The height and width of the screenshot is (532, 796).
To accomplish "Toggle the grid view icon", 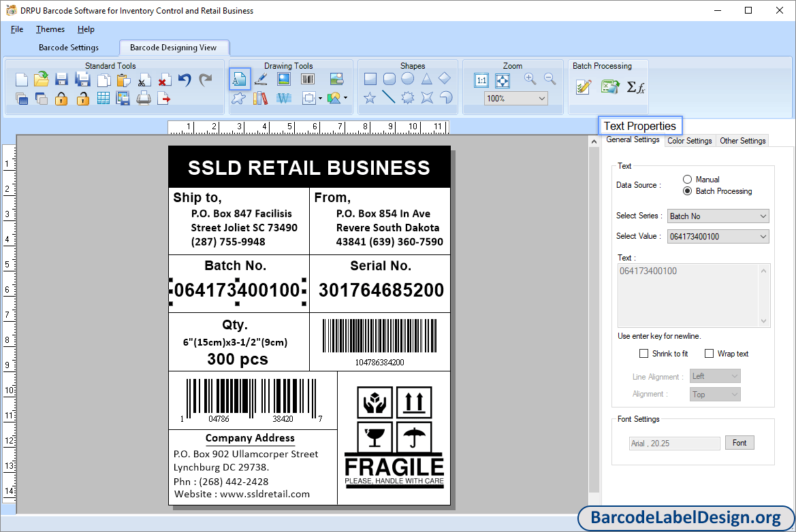I will point(103,99).
